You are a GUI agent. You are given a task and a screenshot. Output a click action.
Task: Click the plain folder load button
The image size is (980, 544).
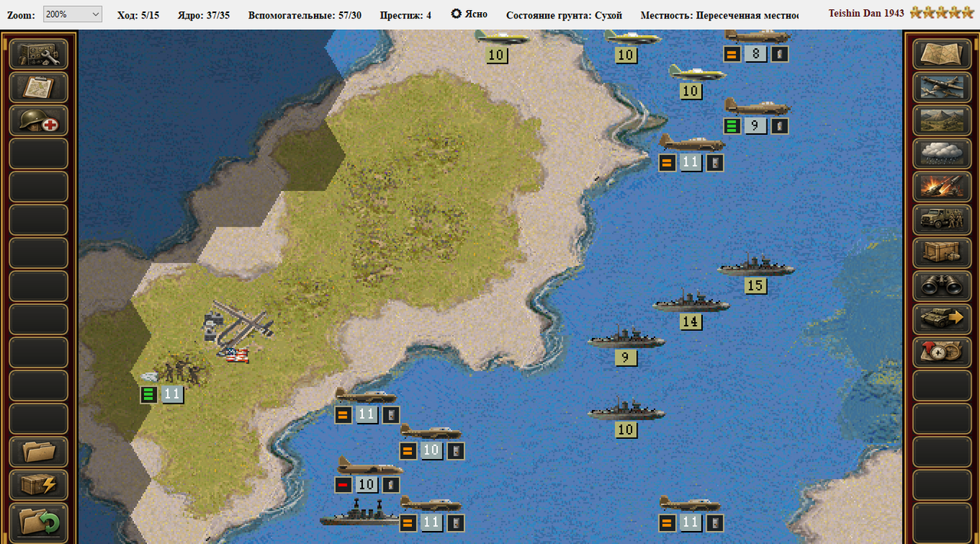38,452
